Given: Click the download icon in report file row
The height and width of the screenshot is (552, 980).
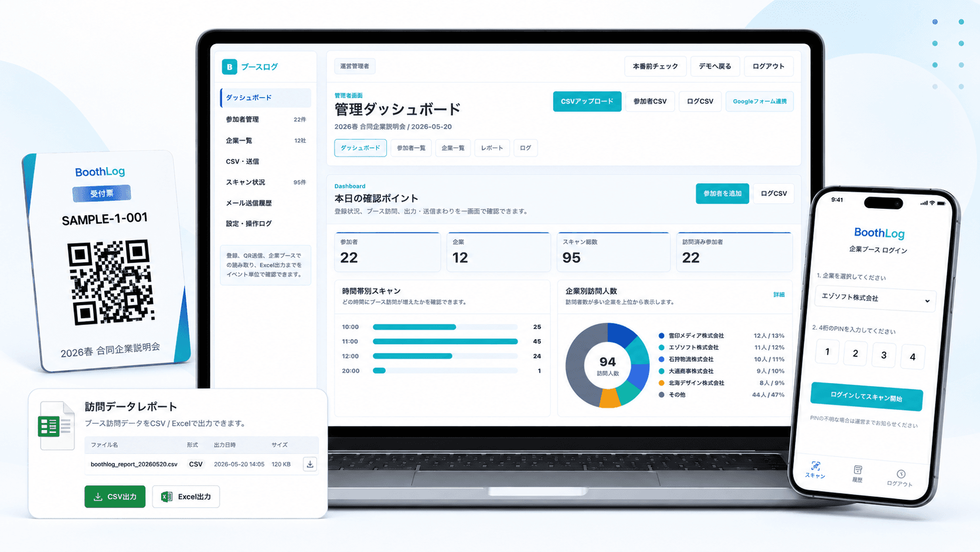Looking at the screenshot, I should tap(310, 464).
